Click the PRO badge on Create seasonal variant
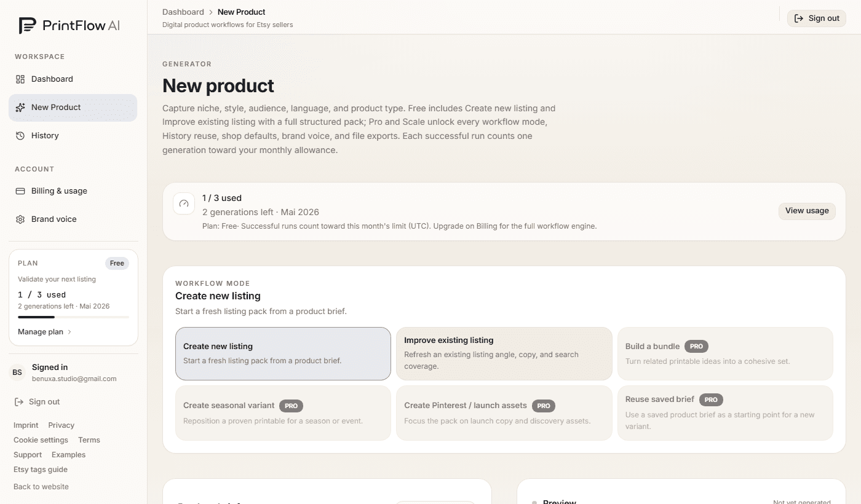The image size is (861, 504). click(291, 406)
